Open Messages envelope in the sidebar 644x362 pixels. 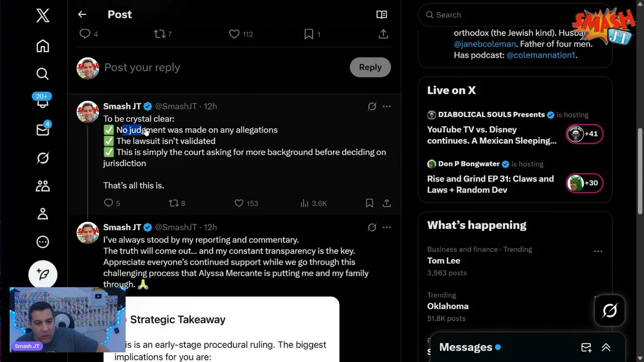pos(43,130)
